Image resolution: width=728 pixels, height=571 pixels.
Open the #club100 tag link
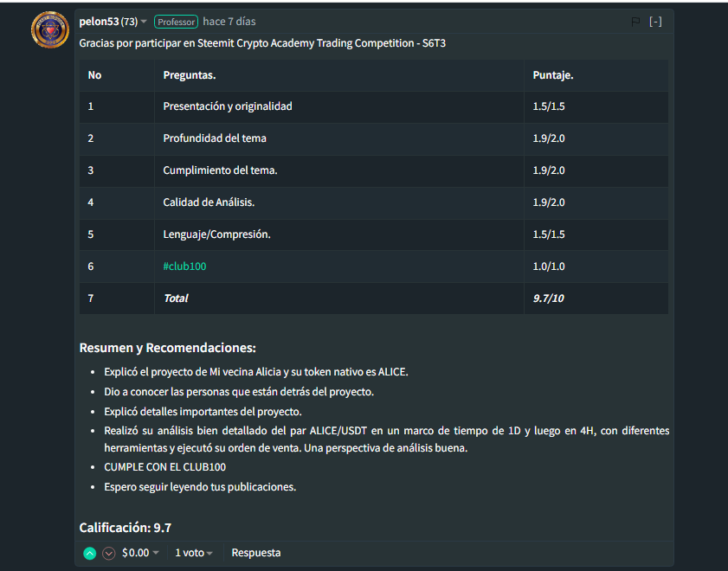pyautogui.click(x=184, y=266)
